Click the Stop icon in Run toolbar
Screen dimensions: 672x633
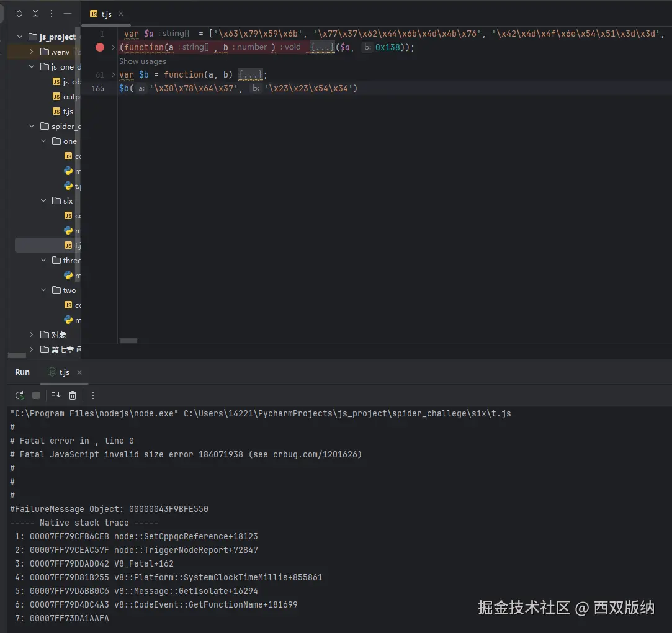[36, 395]
